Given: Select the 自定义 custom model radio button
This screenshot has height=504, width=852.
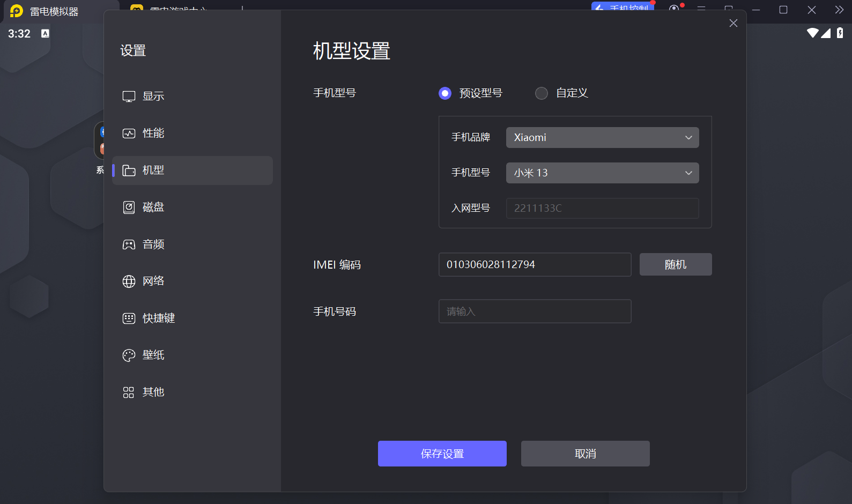Looking at the screenshot, I should pos(542,93).
